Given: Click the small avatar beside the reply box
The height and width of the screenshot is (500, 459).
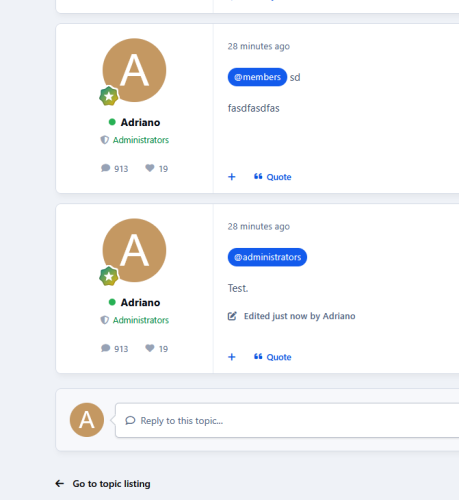Looking at the screenshot, I should [x=87, y=420].
